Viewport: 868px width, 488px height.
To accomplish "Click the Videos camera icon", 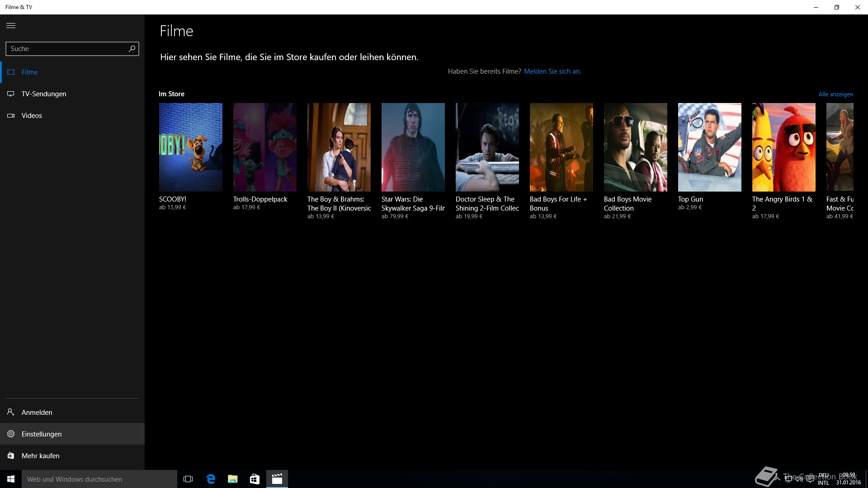I will tap(11, 116).
